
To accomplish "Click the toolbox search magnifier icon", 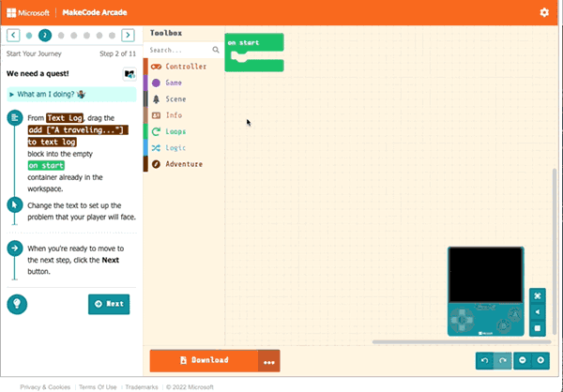I will point(216,50).
